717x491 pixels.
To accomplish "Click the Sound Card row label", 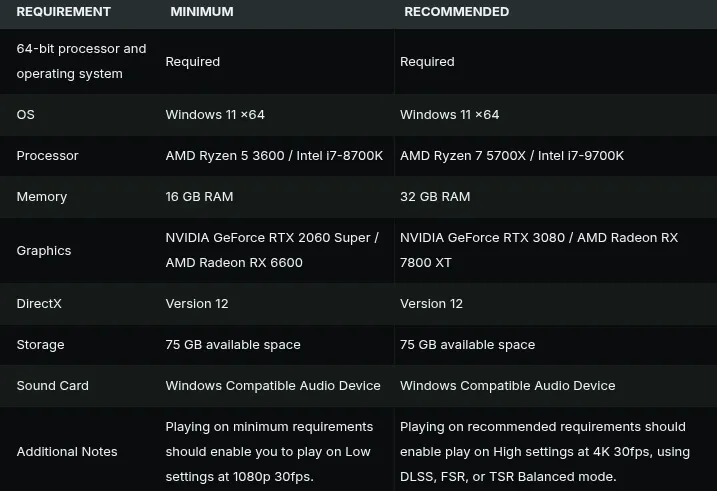I will coord(53,386).
